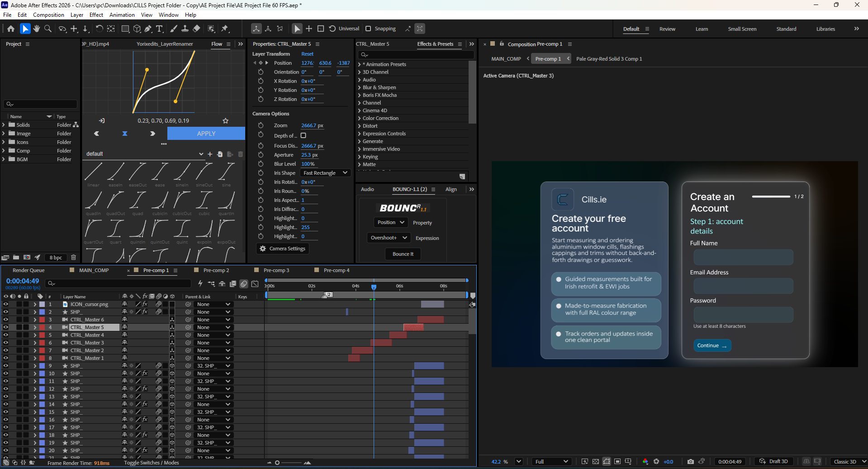Open Iris Shape Fast Rectangle dropdown
Image resolution: width=868 pixels, height=469 pixels.
(x=325, y=173)
